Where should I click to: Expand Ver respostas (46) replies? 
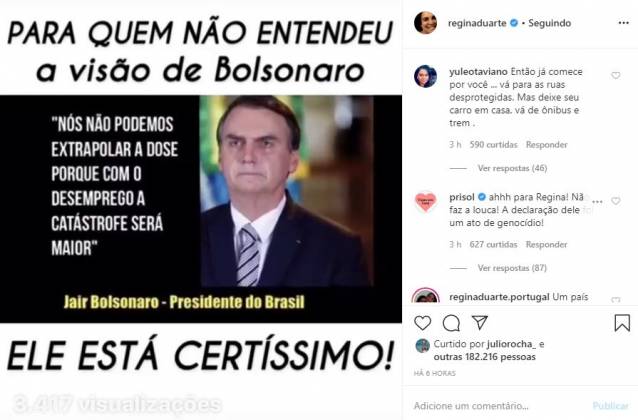(x=512, y=168)
